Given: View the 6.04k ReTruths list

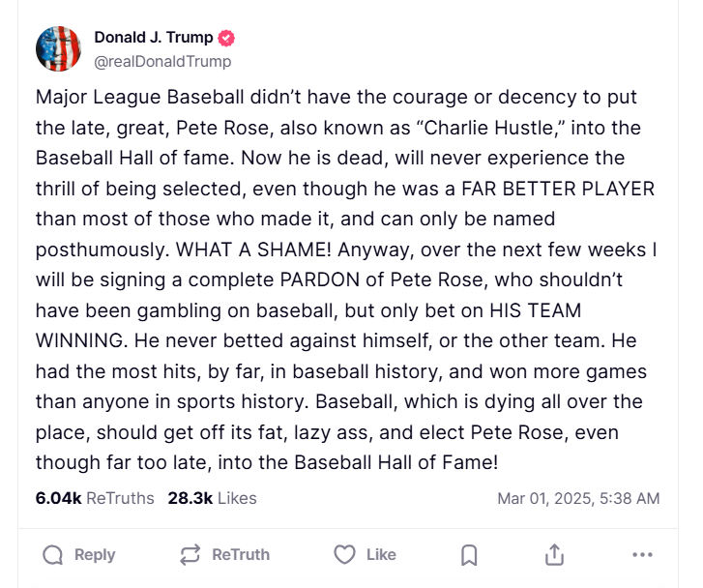Looking at the screenshot, I should (x=95, y=498).
